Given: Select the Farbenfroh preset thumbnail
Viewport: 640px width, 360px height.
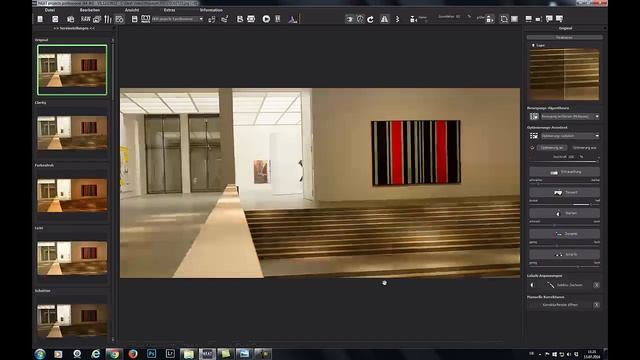Looking at the screenshot, I should click(72, 195).
